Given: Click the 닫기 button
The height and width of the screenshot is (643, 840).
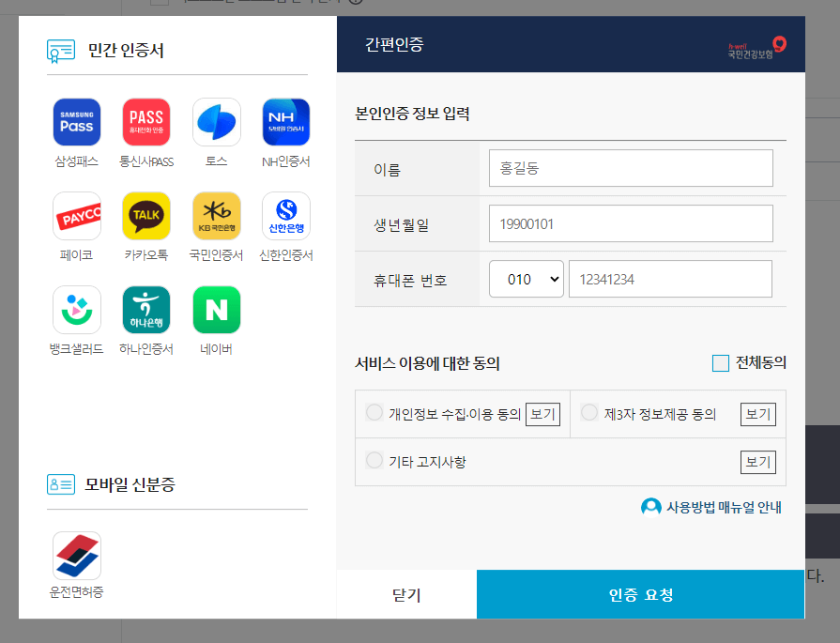Looking at the screenshot, I should [406, 594].
